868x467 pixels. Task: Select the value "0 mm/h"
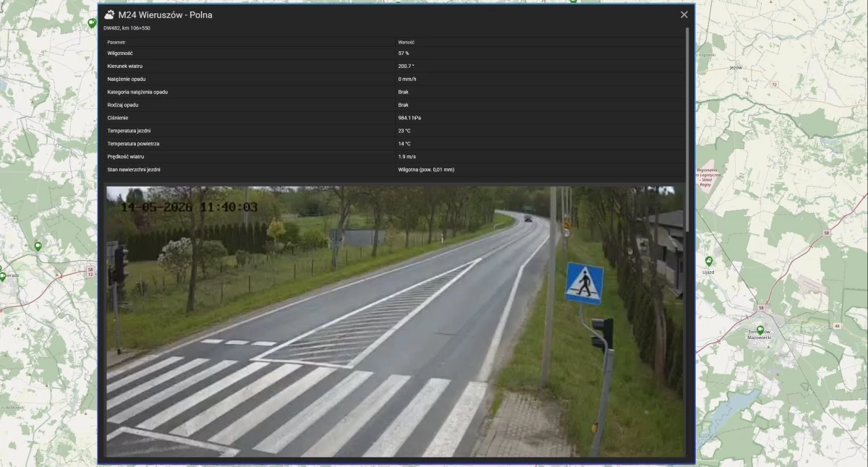pyautogui.click(x=407, y=79)
